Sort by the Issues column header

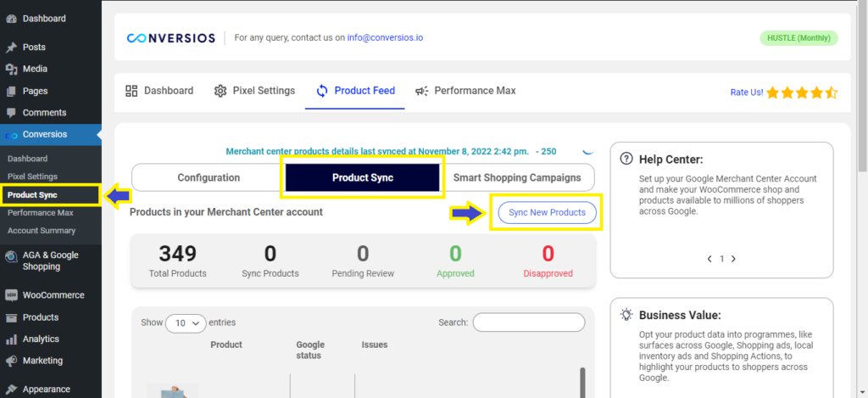click(x=375, y=345)
